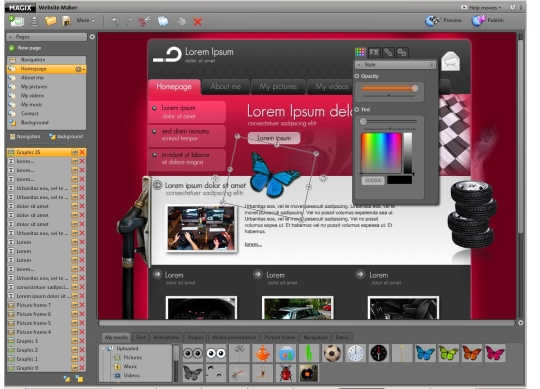
Task: Switch to the Picture frame tab
Action: coord(280,337)
